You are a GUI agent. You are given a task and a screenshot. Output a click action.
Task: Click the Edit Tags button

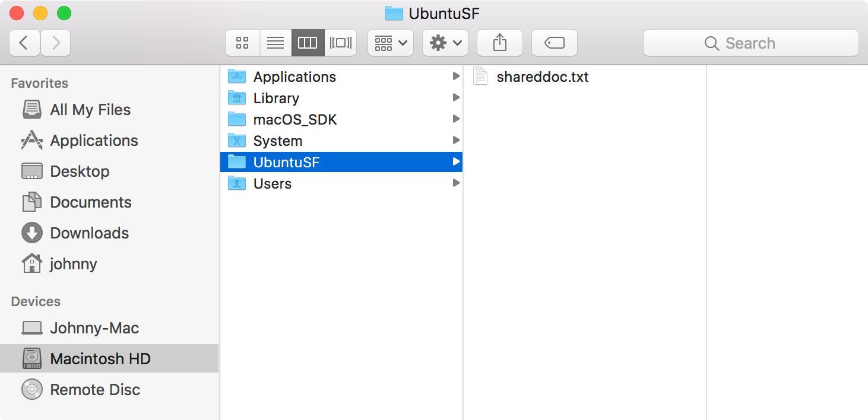pos(555,43)
